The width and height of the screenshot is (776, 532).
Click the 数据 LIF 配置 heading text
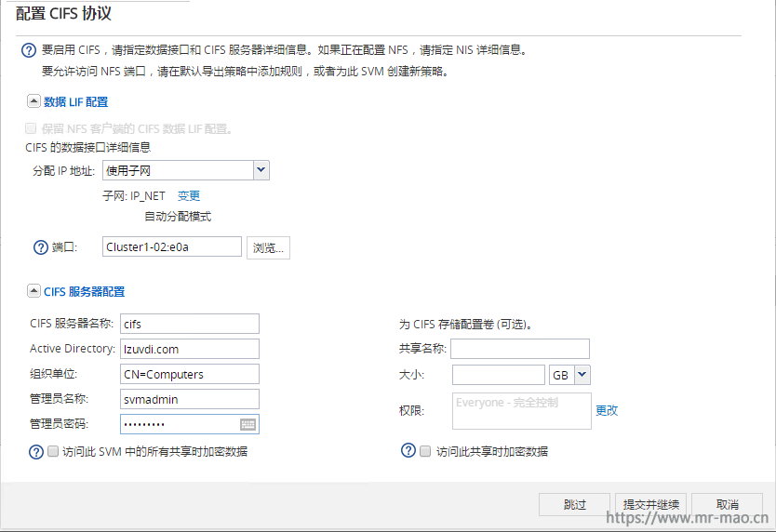click(x=75, y=102)
